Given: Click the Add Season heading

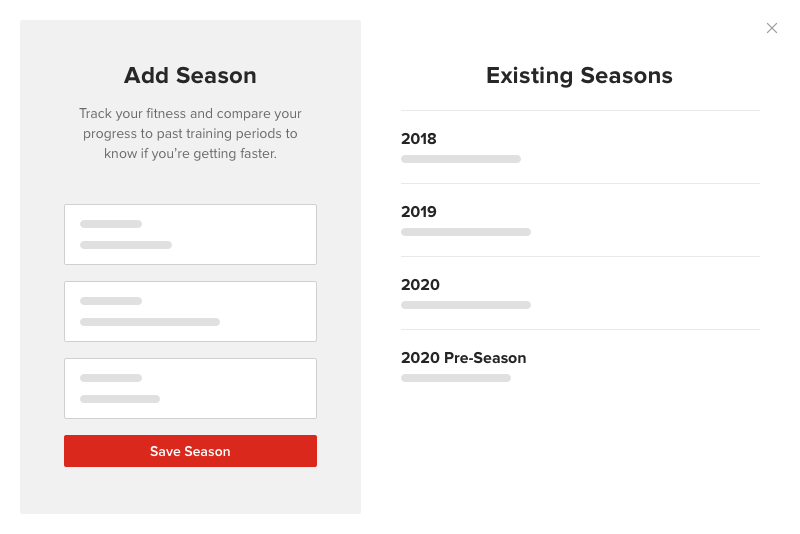Looking at the screenshot, I should (x=190, y=75).
